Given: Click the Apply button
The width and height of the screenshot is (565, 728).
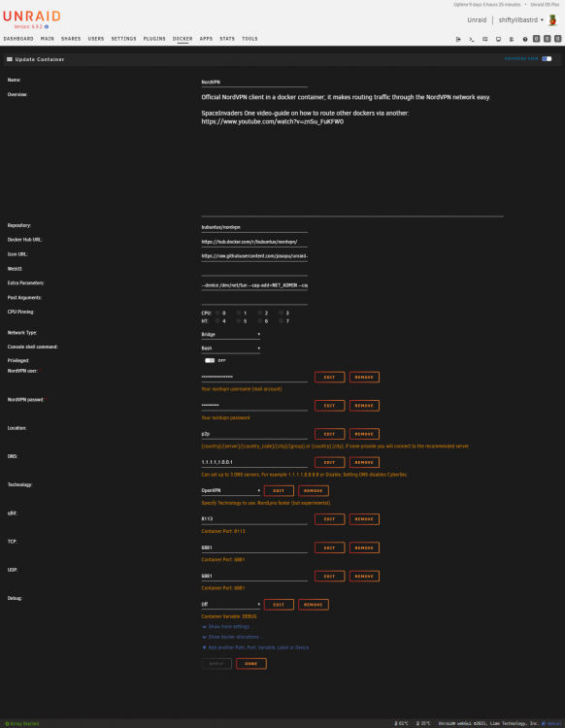Looking at the screenshot, I should tap(216, 664).
